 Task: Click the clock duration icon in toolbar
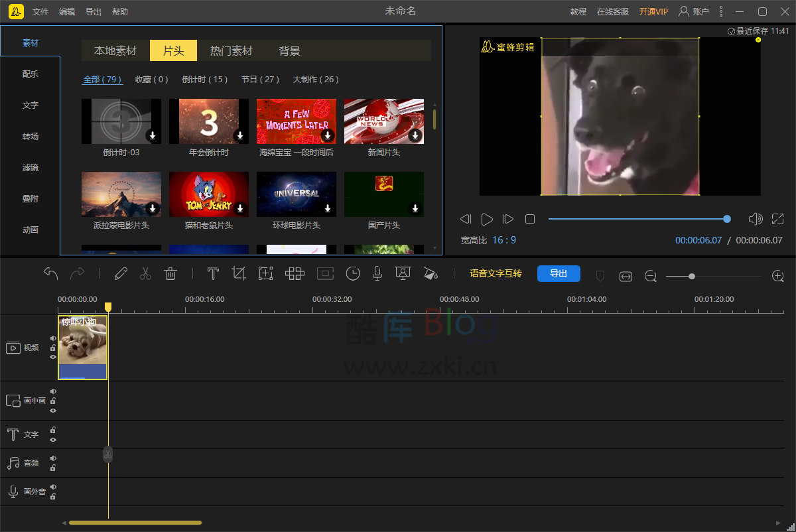tap(353, 273)
